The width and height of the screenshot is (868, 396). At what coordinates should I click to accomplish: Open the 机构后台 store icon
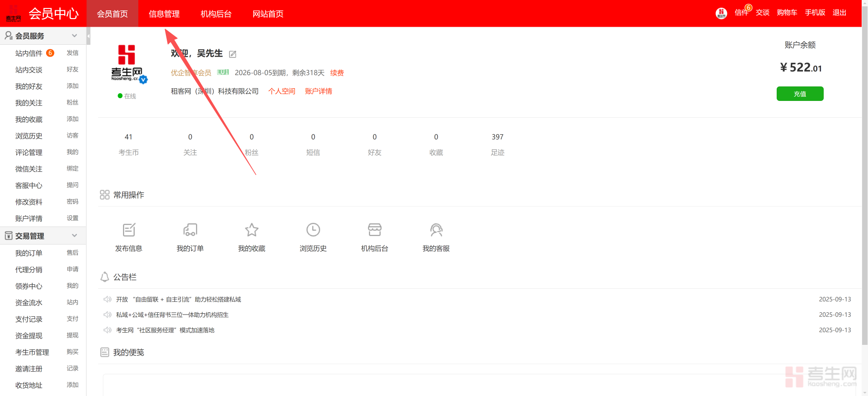coord(374,230)
